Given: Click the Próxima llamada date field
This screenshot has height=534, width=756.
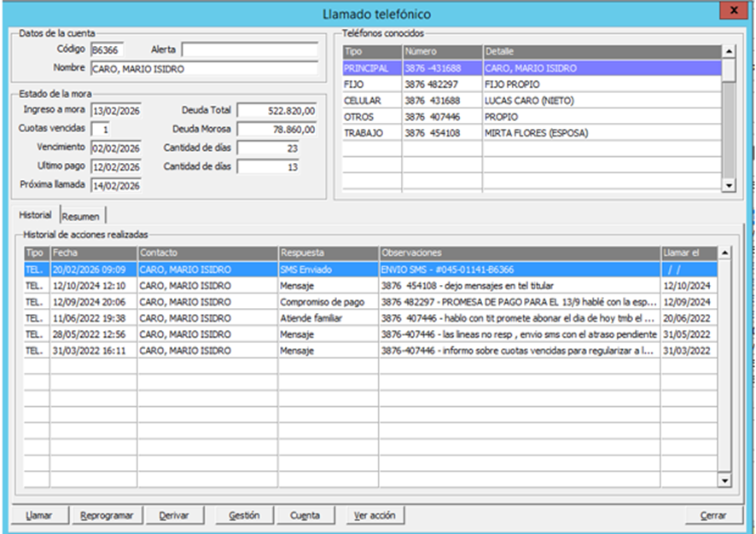Looking at the screenshot, I should click(x=115, y=185).
